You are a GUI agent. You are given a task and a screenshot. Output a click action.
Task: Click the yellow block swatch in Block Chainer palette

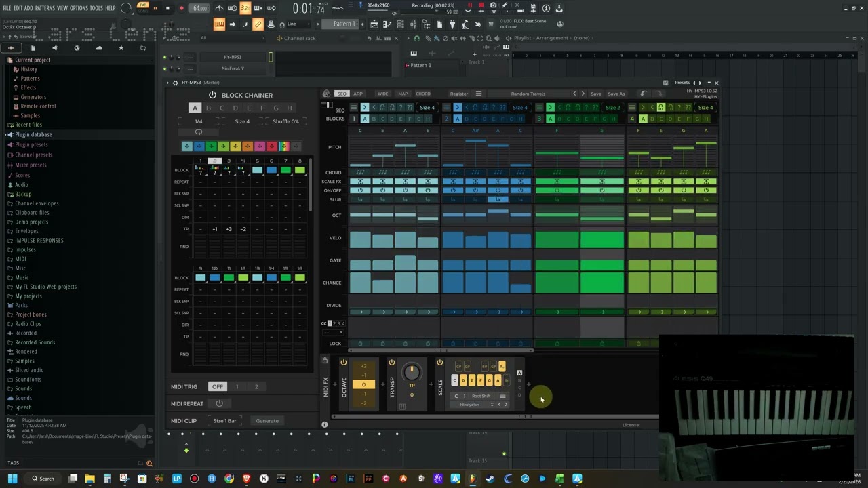point(235,146)
